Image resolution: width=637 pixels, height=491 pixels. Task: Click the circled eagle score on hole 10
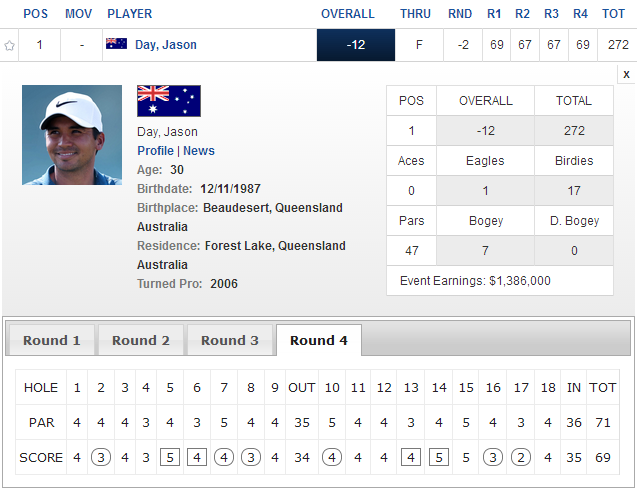point(331,458)
